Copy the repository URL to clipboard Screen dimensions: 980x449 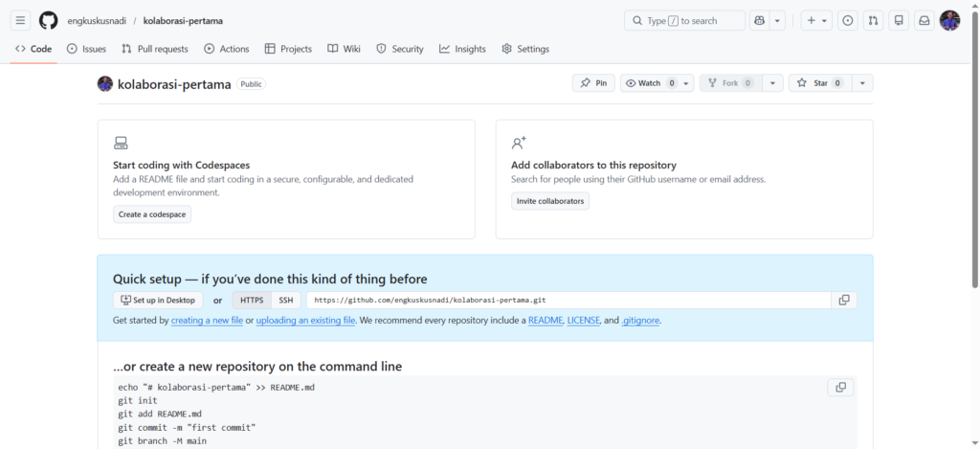[x=843, y=300]
